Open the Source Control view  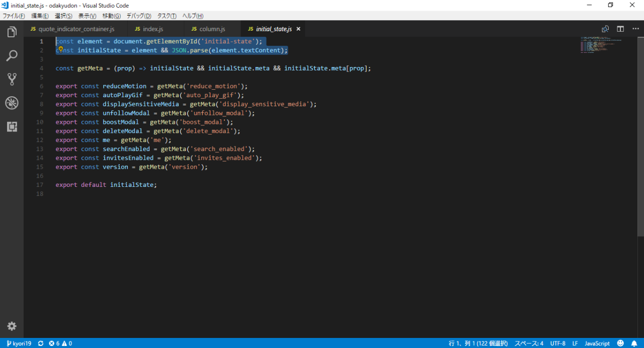click(12, 79)
